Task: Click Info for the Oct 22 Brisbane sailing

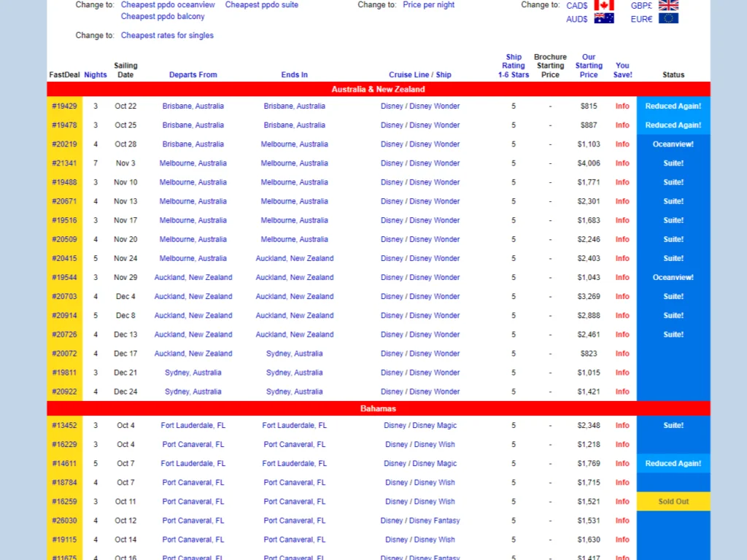Action: (x=622, y=106)
